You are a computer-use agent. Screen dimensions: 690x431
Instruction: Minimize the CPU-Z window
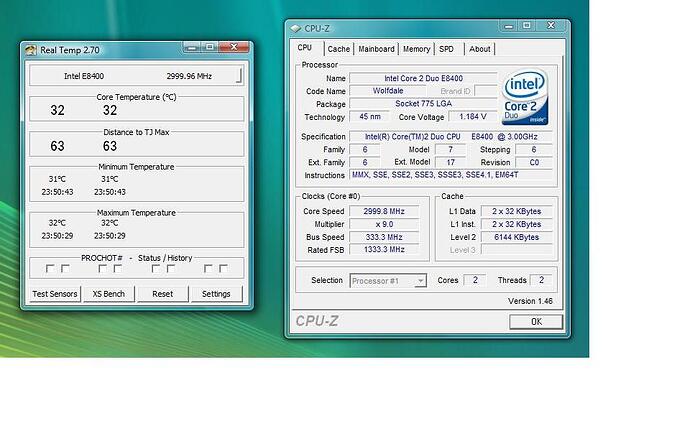[x=509, y=26]
